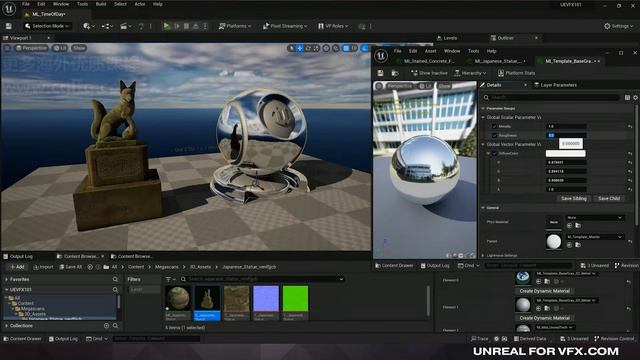Select the scale gizmo tool in viewport
Screen dimensions: 640x360
pos(316,48)
